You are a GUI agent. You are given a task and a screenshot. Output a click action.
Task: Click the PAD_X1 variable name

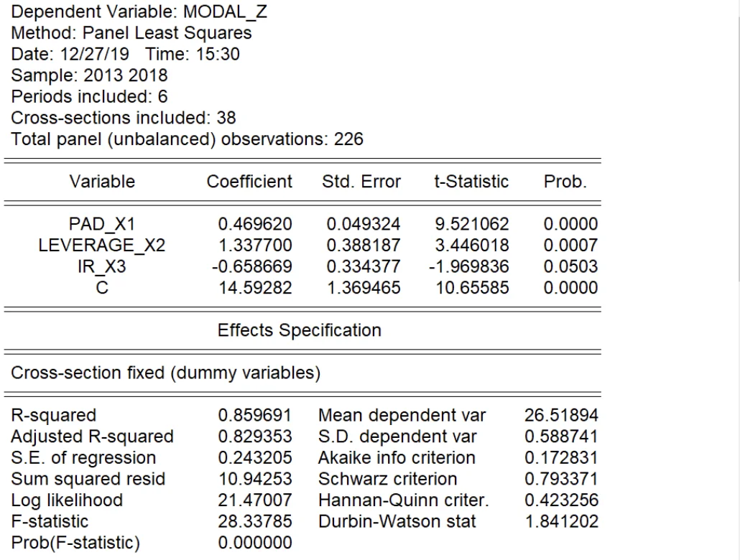pyautogui.click(x=102, y=224)
